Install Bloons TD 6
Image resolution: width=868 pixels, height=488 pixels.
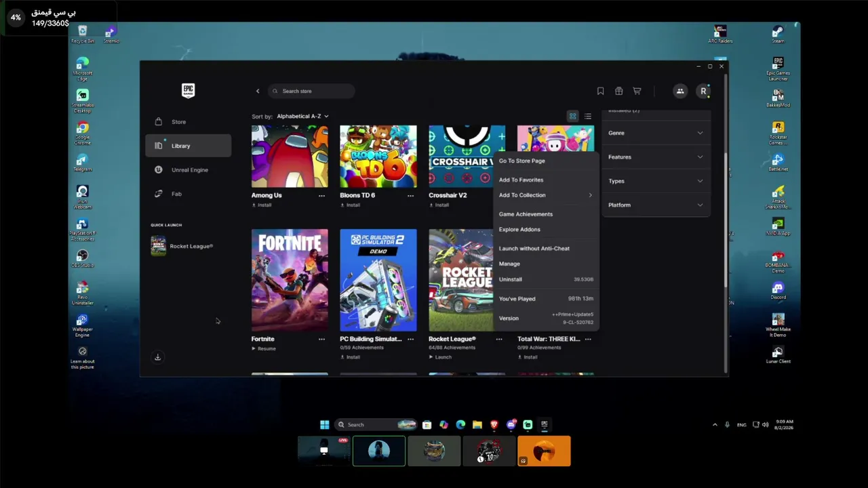click(350, 205)
